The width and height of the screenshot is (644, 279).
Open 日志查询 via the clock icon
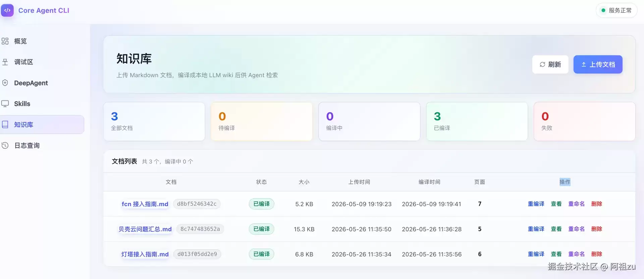5,145
